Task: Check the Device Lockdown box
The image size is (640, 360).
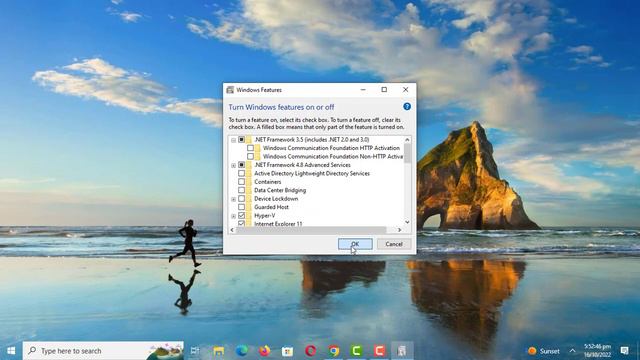Action: coord(241,199)
